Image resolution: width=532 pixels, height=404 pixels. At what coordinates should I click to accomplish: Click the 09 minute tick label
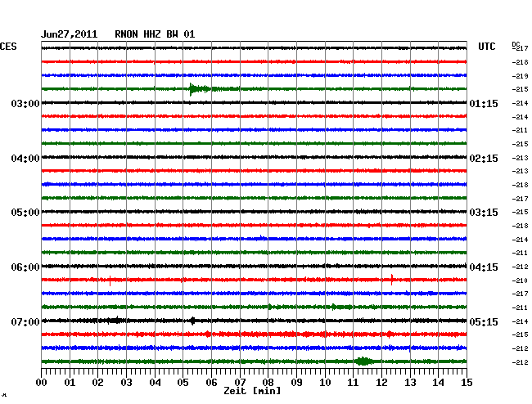296,382
